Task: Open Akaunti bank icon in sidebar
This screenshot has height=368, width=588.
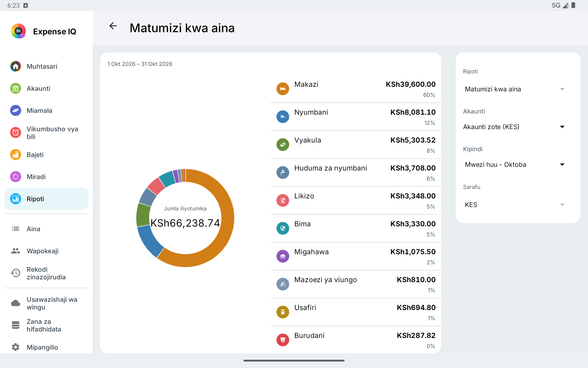Action: 16,88
